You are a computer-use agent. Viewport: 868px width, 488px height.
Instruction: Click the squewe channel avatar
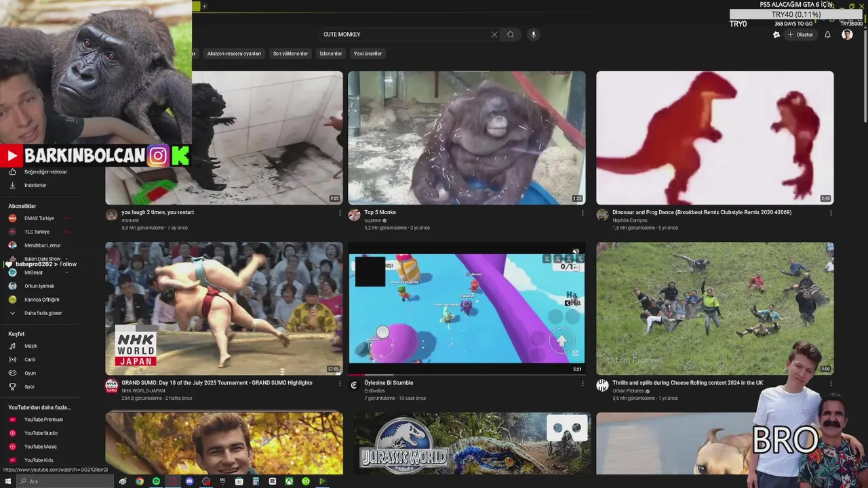pos(354,215)
